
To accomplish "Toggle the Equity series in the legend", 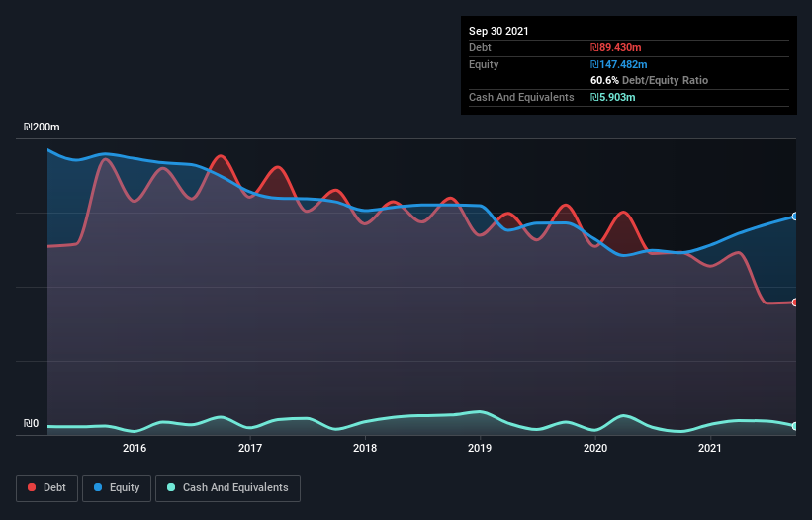I will point(117,488).
